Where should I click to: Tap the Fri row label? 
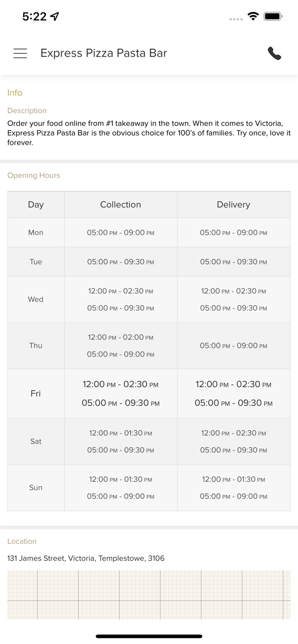tap(36, 394)
